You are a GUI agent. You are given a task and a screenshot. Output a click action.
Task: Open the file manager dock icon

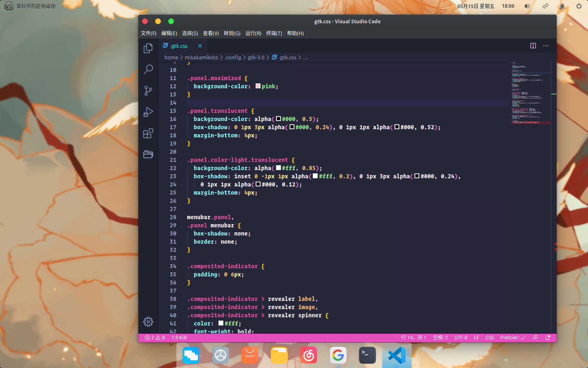point(279,355)
